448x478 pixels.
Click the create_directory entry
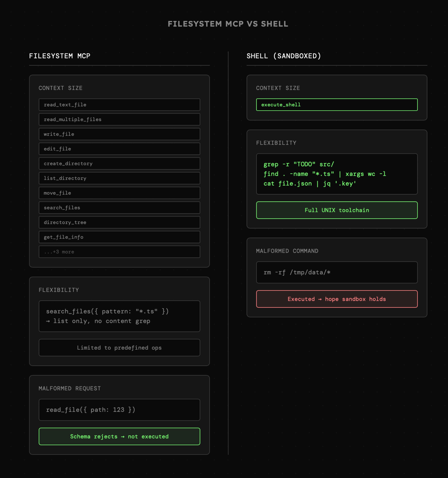click(119, 164)
